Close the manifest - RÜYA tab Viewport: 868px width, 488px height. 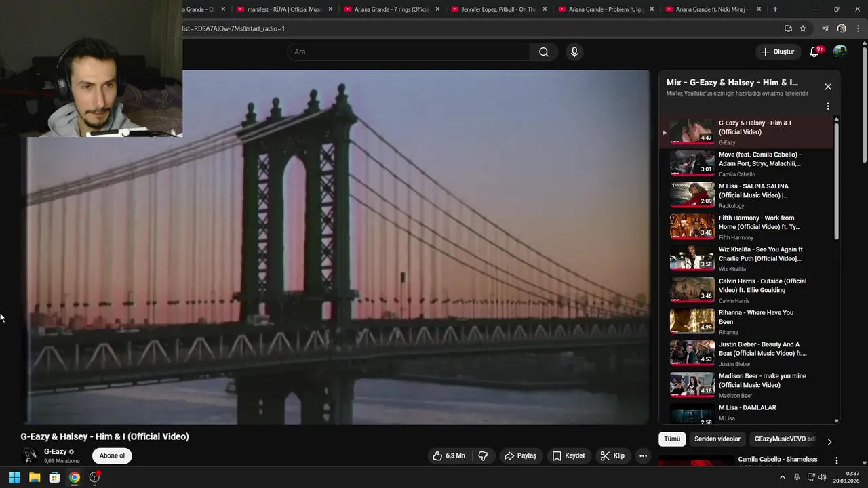330,9
